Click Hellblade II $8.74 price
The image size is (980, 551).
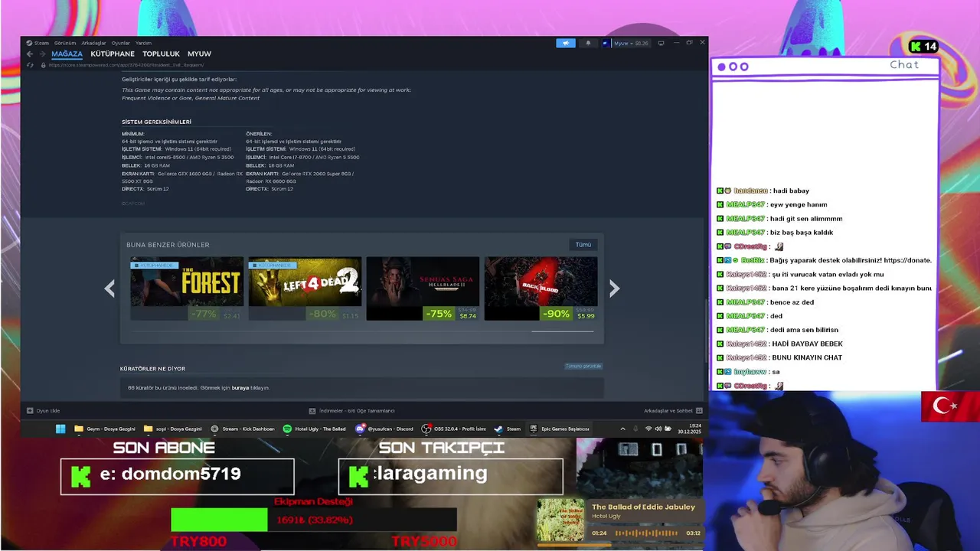[x=468, y=316]
